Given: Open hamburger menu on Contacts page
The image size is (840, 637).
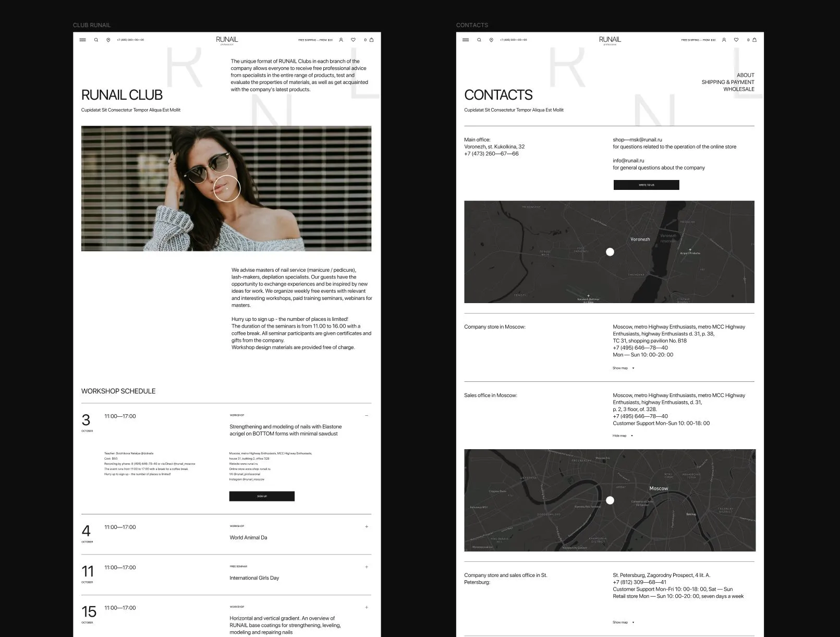Looking at the screenshot, I should click(x=466, y=40).
